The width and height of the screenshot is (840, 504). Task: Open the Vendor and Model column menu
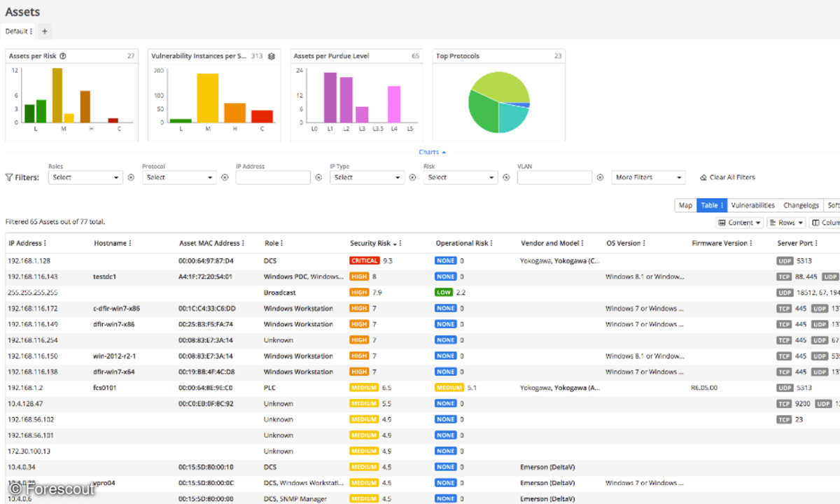pyautogui.click(x=583, y=244)
